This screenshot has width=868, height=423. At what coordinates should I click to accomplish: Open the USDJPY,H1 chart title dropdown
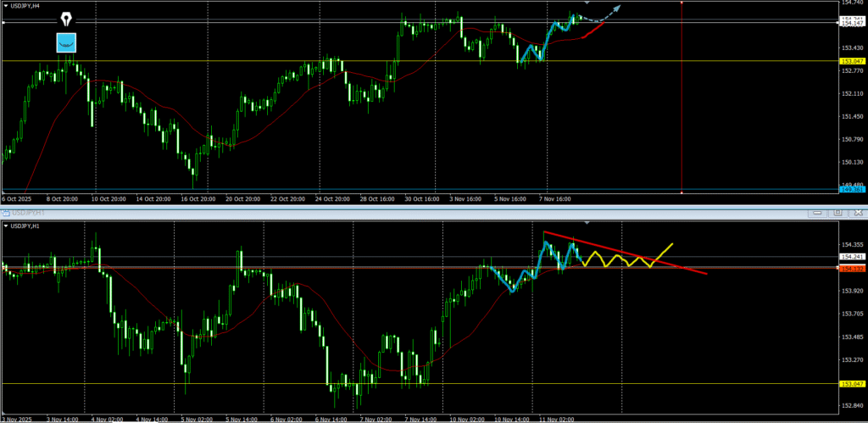8,225
